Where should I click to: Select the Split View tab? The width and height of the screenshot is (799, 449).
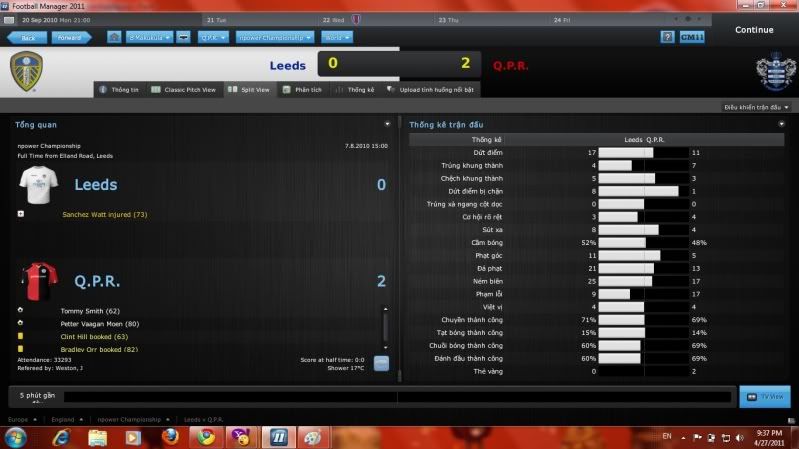coord(249,90)
